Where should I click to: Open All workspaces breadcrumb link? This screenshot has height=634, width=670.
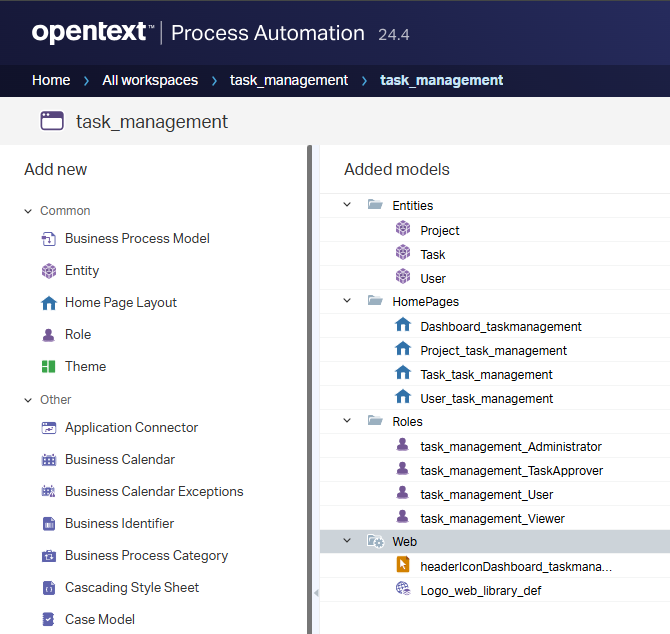click(x=150, y=80)
